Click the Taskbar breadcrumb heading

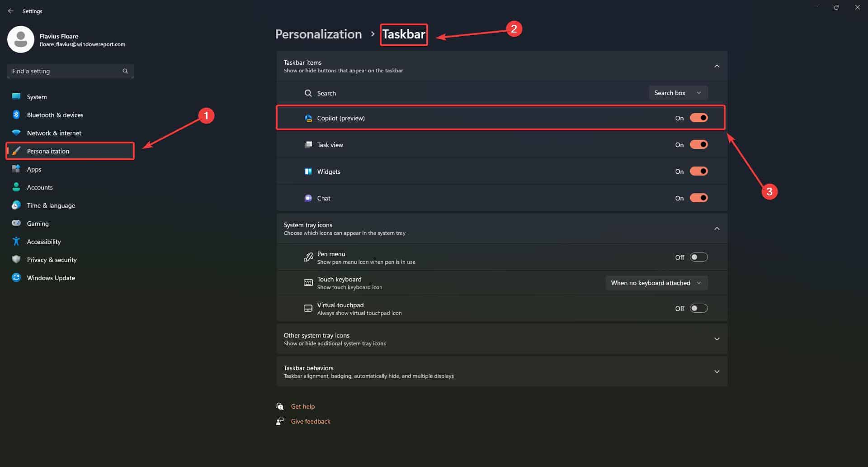pyautogui.click(x=404, y=34)
